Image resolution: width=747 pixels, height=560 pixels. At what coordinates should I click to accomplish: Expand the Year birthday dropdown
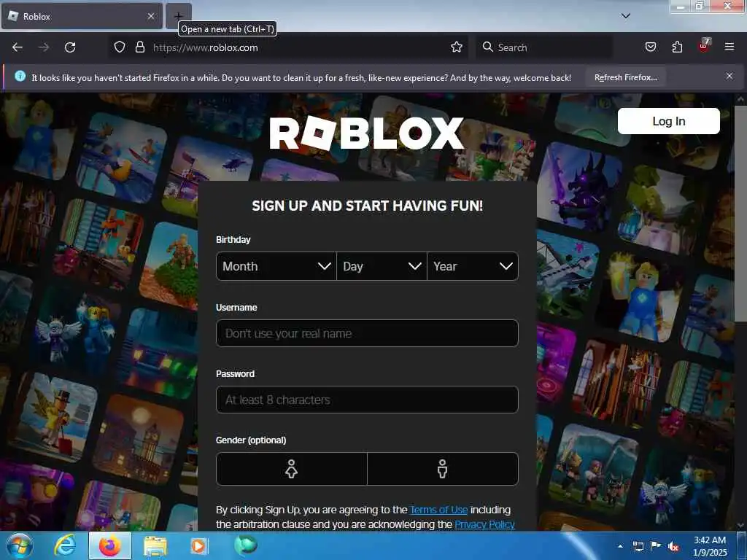(473, 266)
